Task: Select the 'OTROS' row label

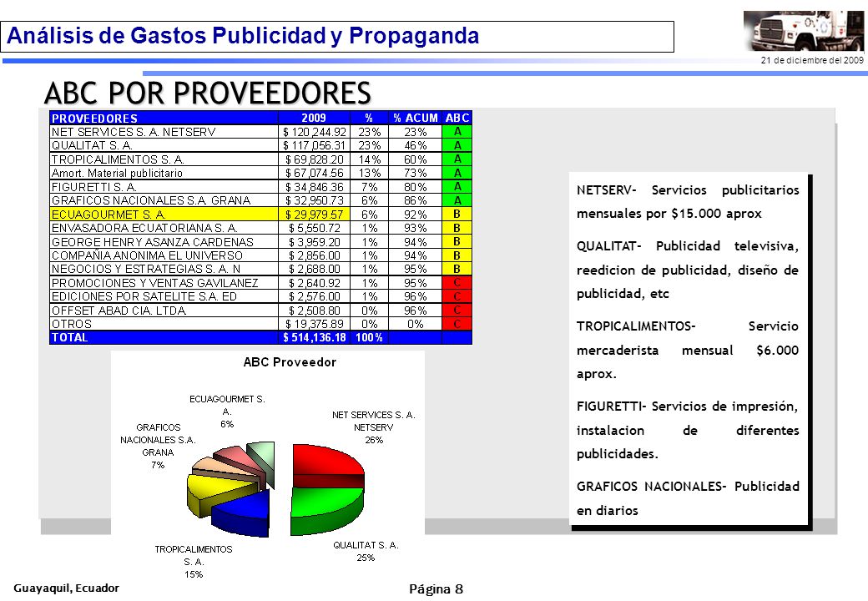Action: (x=164, y=324)
